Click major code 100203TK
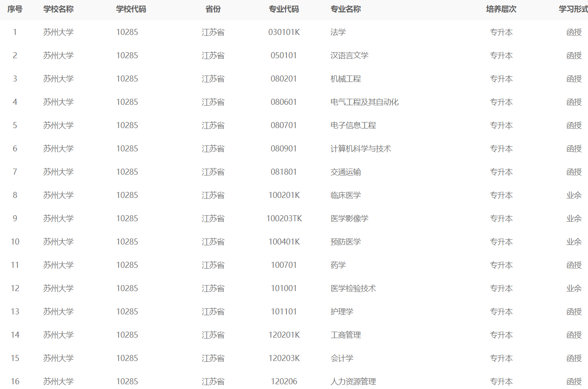Image resolution: width=588 pixels, height=389 pixels. (x=284, y=219)
